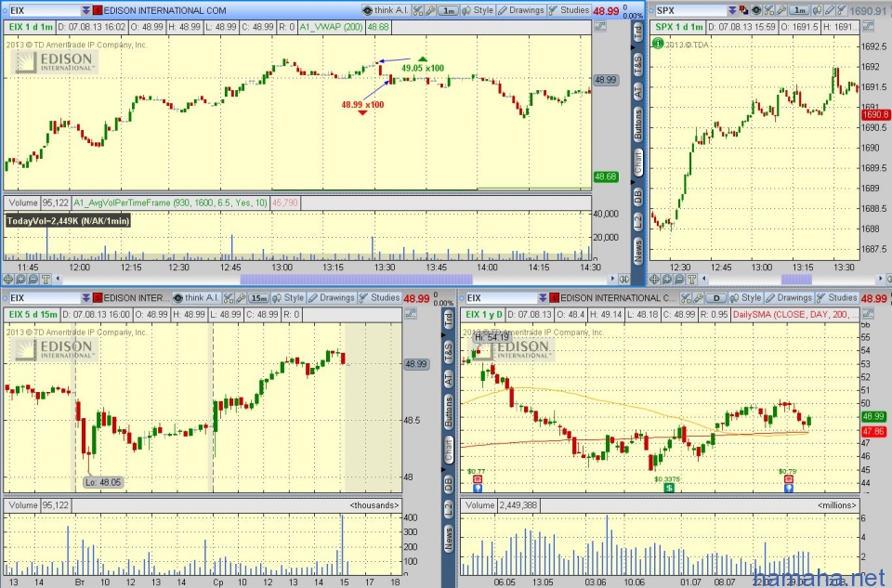Image resolution: width=892 pixels, height=588 pixels.
Task: Open the D timeframe selector in the daily chart
Action: coord(716,298)
